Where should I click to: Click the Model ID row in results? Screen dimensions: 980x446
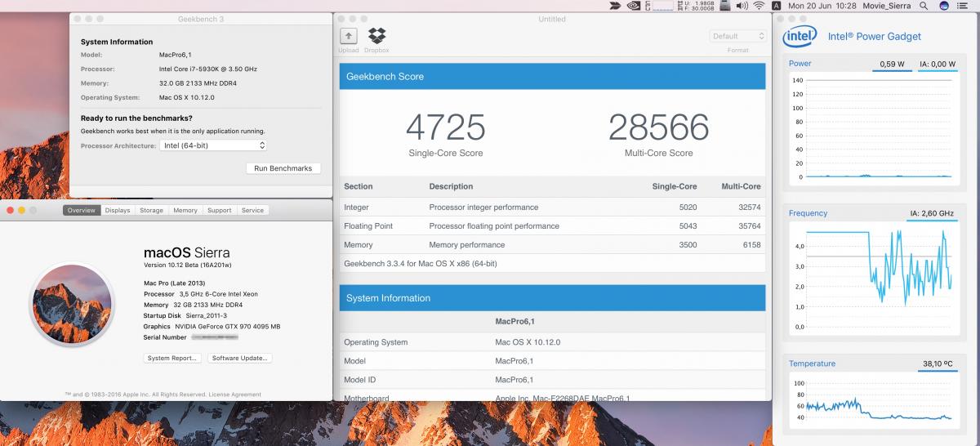pos(553,379)
